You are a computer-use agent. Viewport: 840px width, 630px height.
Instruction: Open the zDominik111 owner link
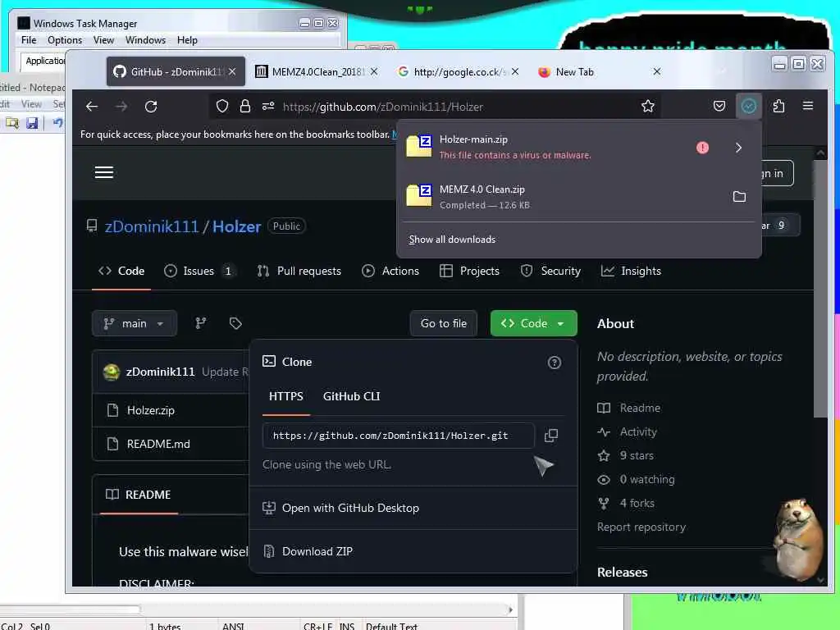point(152,226)
